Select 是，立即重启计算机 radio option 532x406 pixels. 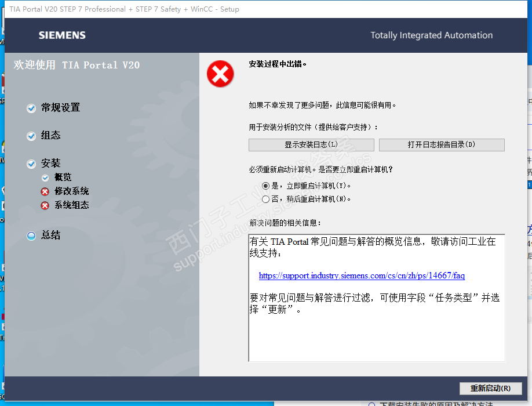pos(265,186)
